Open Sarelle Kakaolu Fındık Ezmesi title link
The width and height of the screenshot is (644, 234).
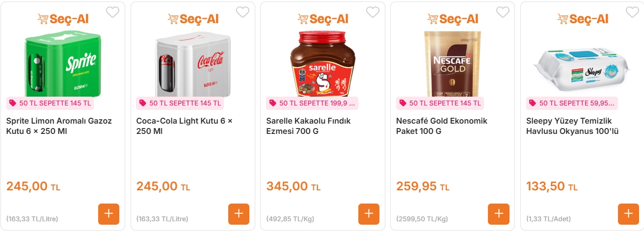point(308,126)
